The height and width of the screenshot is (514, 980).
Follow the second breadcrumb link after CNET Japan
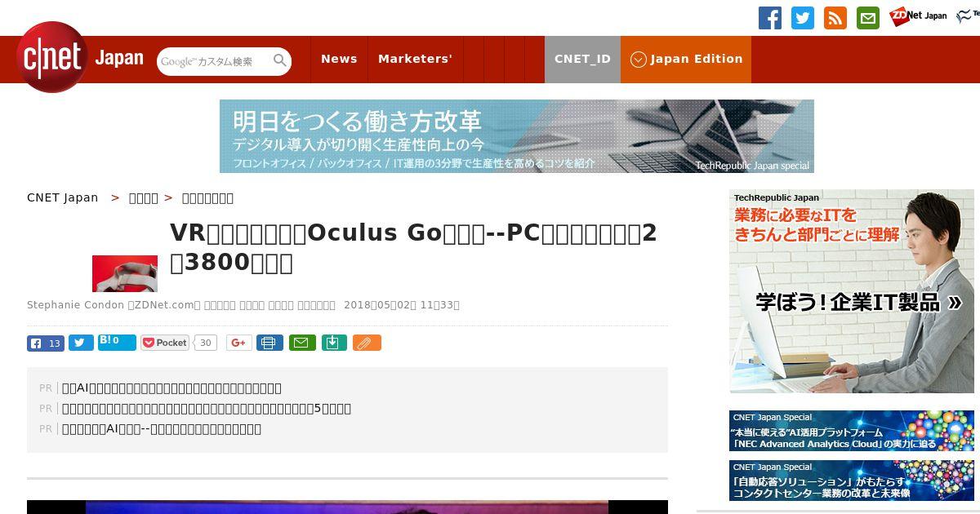click(x=144, y=197)
